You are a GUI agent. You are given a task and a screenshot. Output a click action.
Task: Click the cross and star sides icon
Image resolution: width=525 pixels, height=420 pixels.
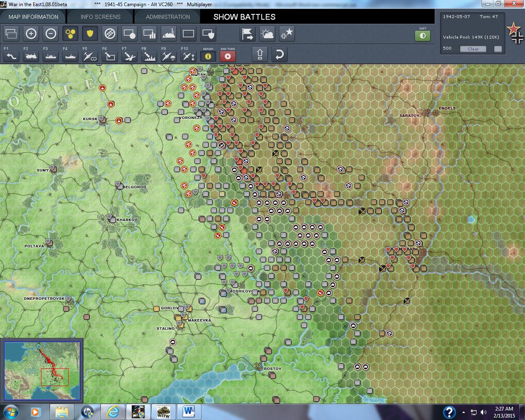[x=287, y=34]
